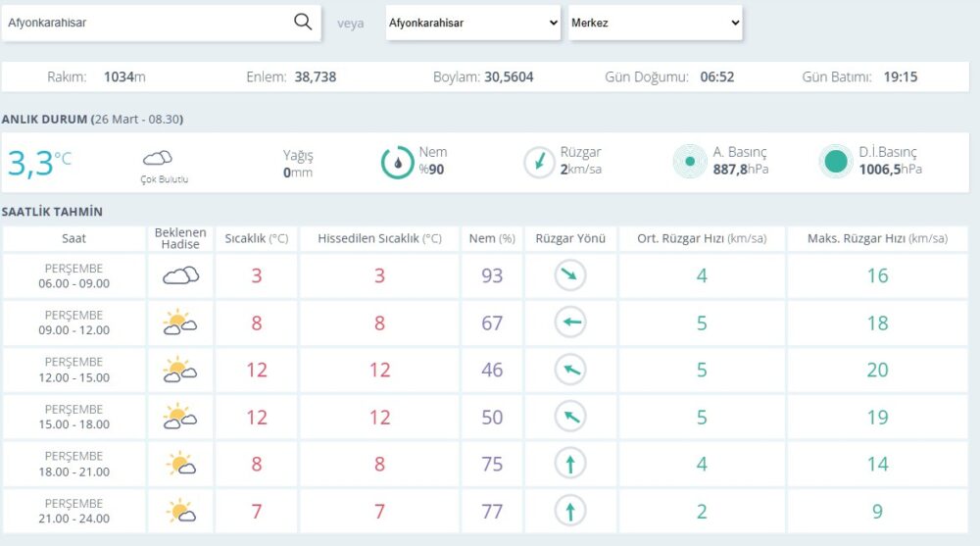
Task: Click the up arrow wind icon for 18.00 - 21.00
Action: click(570, 464)
